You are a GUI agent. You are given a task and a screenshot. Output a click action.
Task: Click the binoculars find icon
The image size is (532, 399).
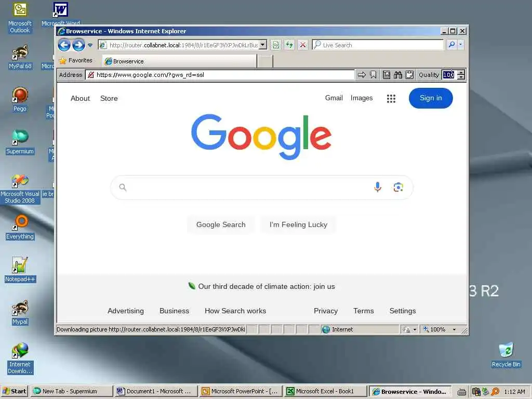tap(397, 75)
